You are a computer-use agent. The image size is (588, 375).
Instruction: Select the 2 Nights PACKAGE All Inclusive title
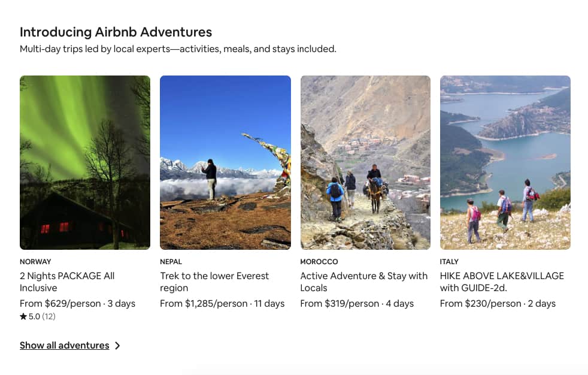67,282
